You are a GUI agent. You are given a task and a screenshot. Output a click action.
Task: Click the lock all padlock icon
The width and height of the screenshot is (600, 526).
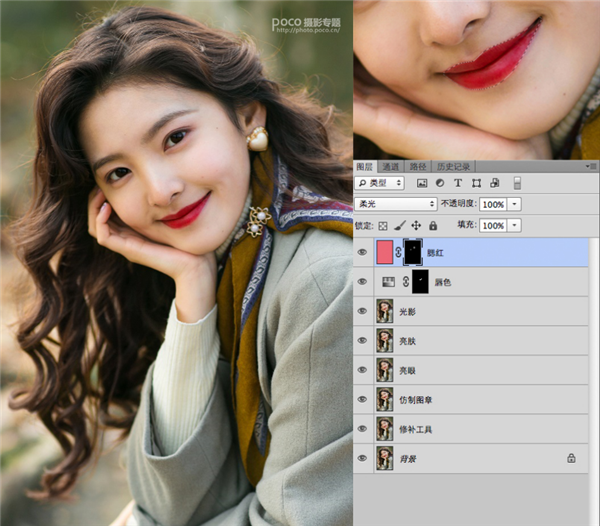click(x=432, y=226)
